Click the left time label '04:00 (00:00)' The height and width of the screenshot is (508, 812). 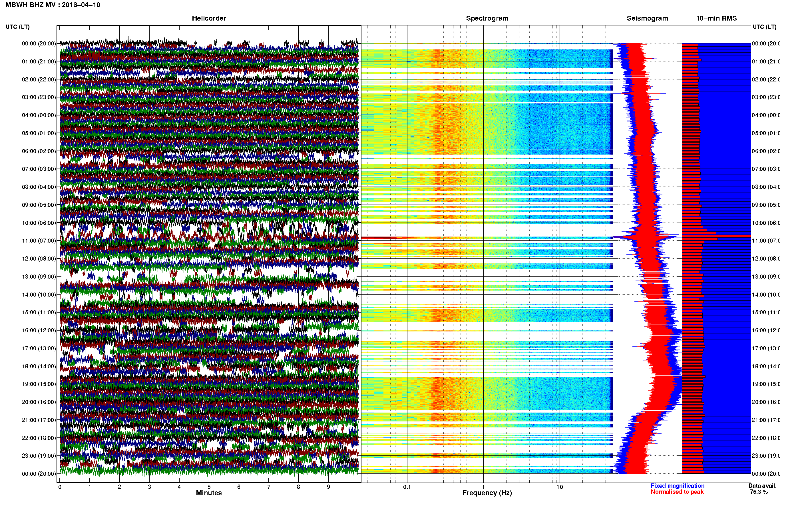pyautogui.click(x=39, y=115)
